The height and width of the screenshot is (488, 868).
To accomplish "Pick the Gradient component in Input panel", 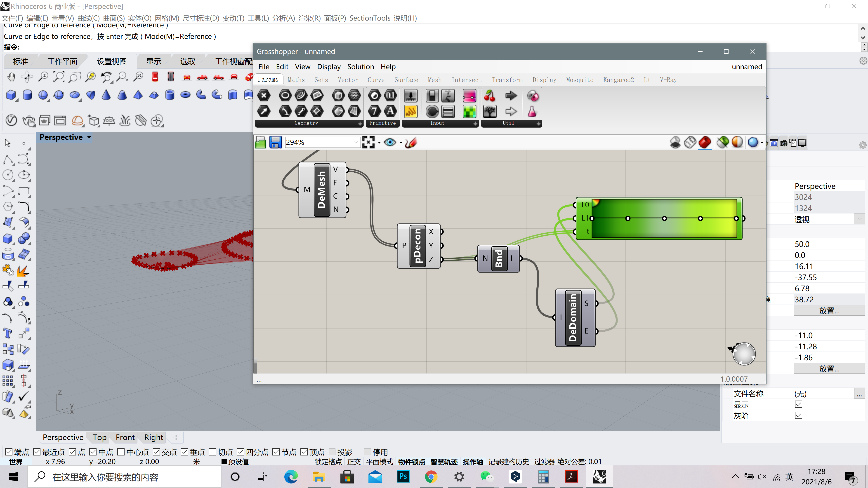I will (469, 96).
